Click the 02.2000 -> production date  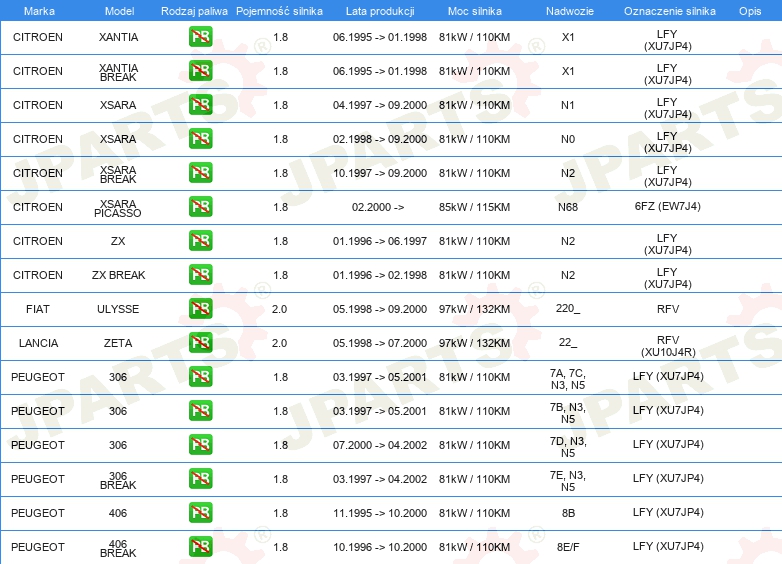(x=378, y=207)
